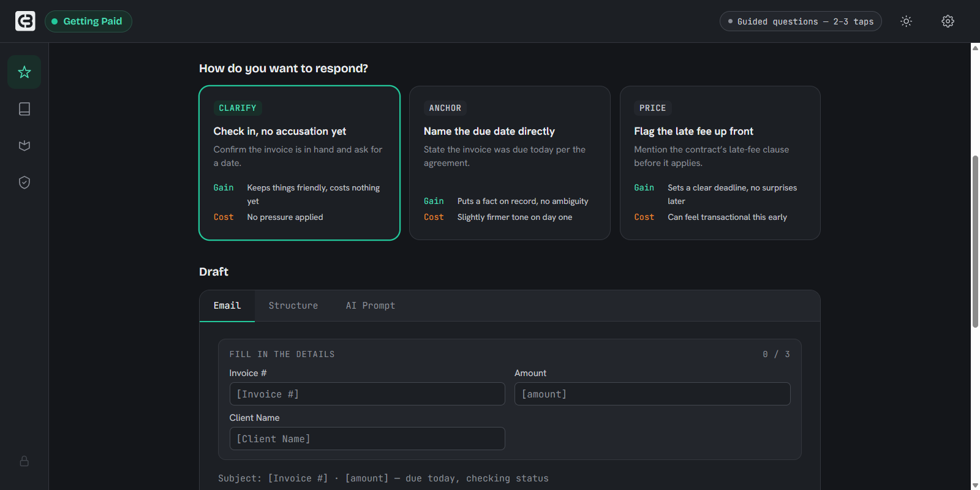Open the bookmark sidebar icon
The image size is (980, 490).
pos(24,146)
